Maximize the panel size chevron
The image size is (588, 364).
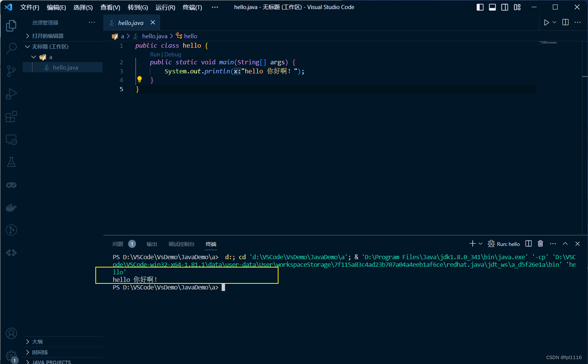[x=565, y=244]
